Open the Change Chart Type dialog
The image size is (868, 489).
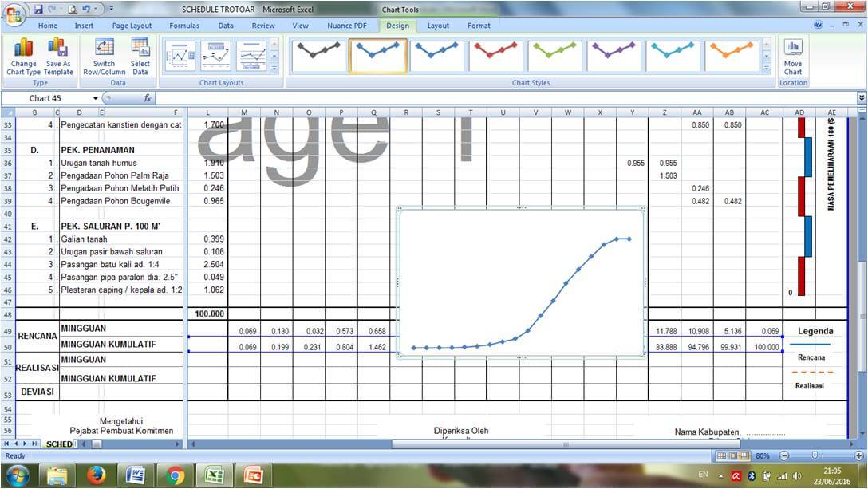point(24,56)
